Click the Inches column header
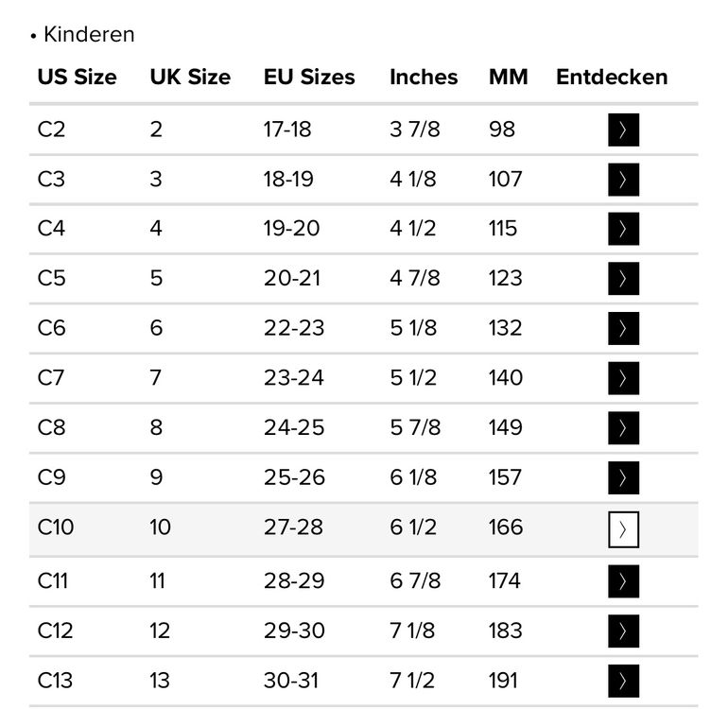The width and height of the screenshot is (728, 709). pyautogui.click(x=424, y=78)
